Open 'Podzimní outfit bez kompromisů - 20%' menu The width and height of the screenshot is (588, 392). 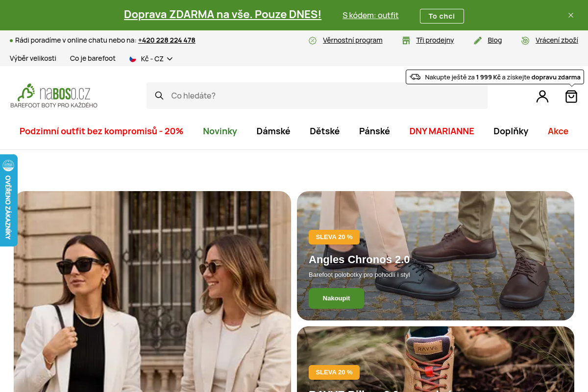(101, 131)
